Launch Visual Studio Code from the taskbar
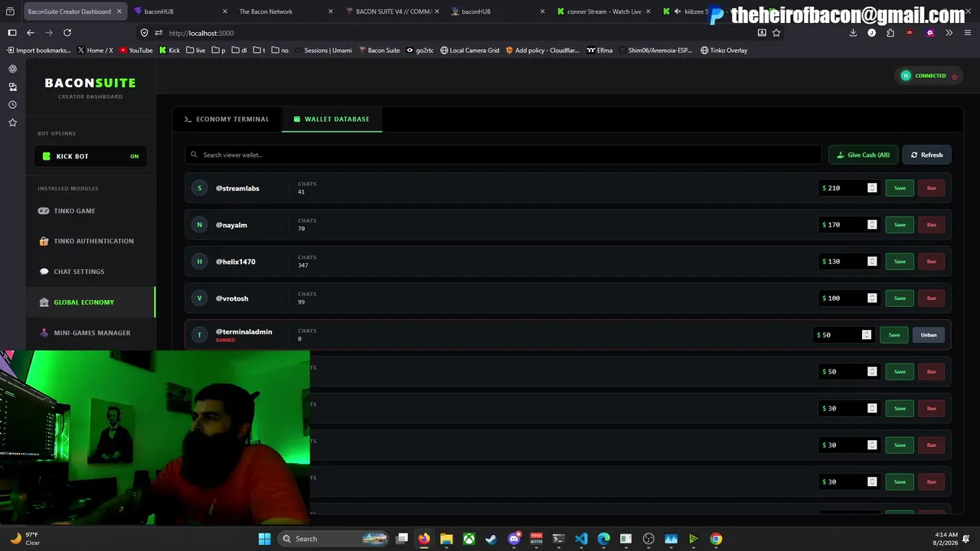This screenshot has height=551, width=980. (x=581, y=539)
